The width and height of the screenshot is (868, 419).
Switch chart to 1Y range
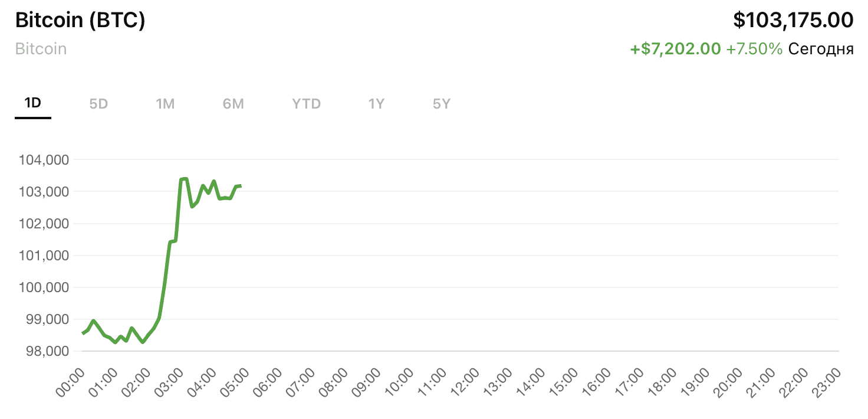[376, 104]
